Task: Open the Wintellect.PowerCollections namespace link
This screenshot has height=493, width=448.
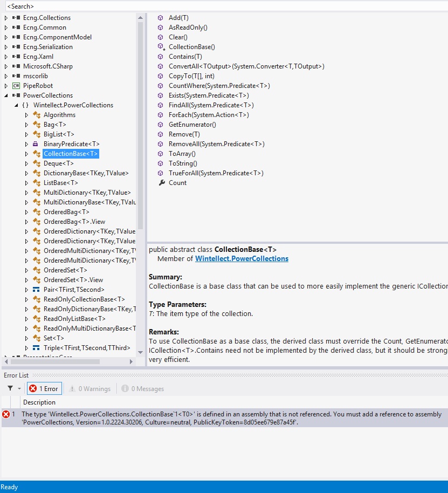Action: 242,259
